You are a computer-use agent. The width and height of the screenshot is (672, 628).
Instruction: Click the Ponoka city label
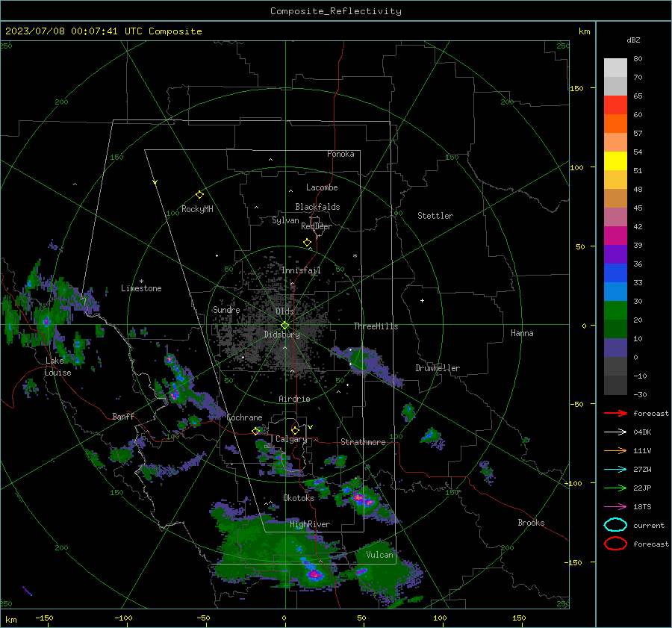coord(340,154)
